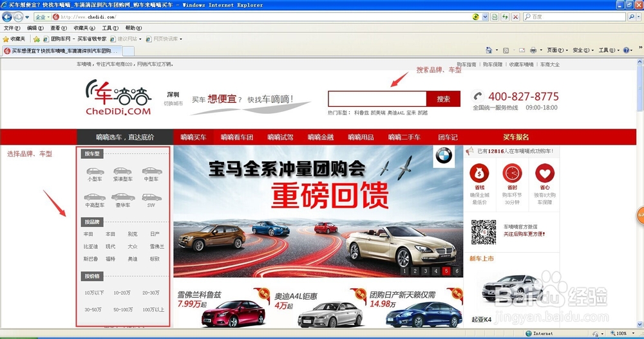Open the 安全(S) command bar dropdown
The image size is (644, 339).
click(583, 50)
